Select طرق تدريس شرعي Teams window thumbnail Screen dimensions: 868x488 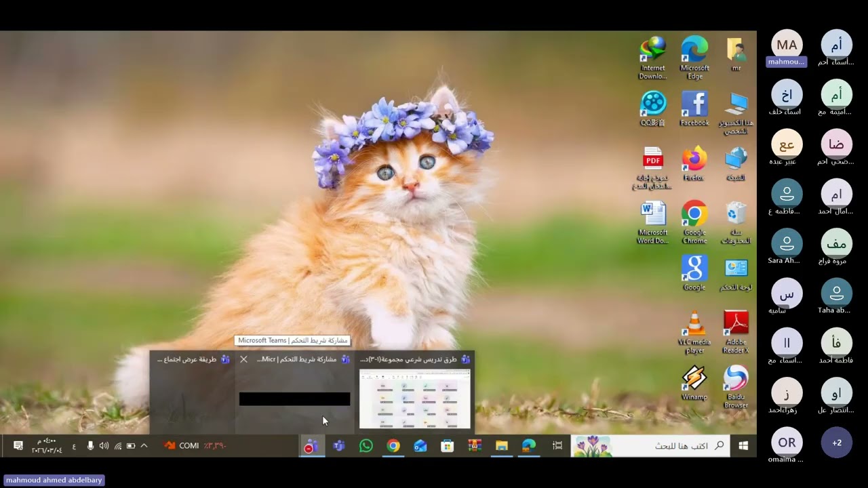[x=415, y=399]
